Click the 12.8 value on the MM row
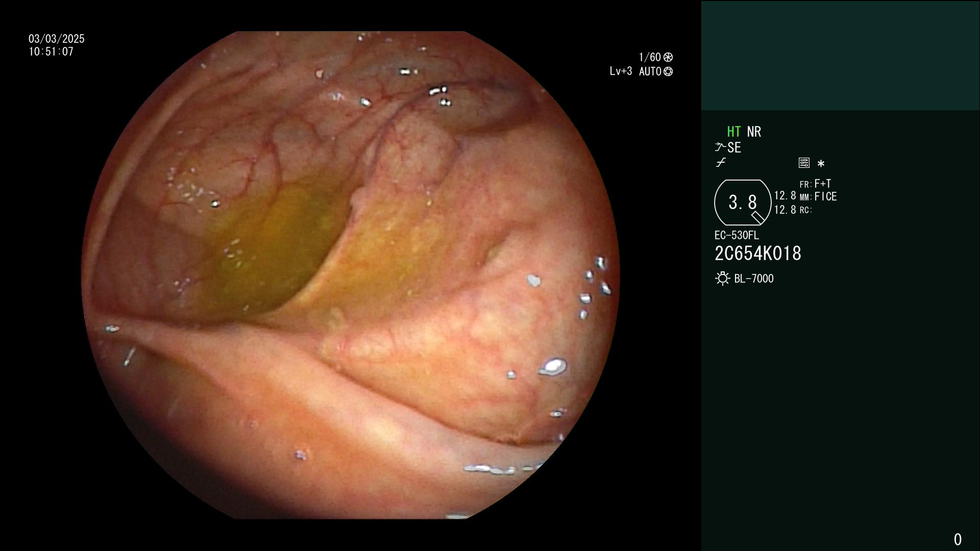The width and height of the screenshot is (980, 551). pyautogui.click(x=785, y=196)
